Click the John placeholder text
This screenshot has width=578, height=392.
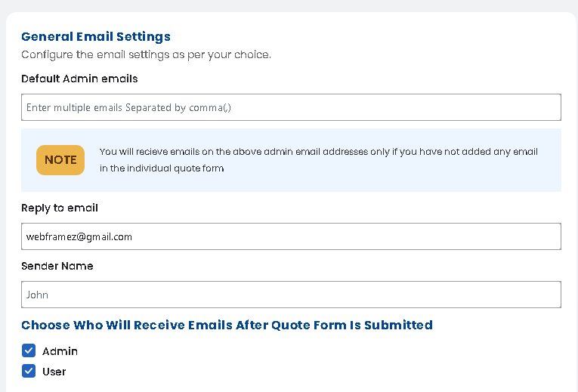(x=37, y=295)
